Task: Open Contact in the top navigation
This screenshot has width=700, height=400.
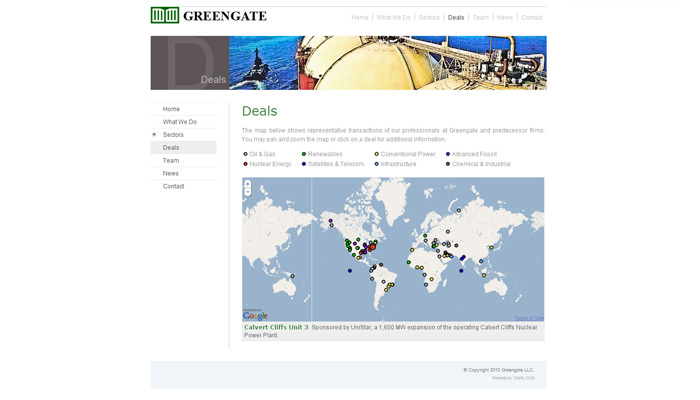Action: point(532,17)
